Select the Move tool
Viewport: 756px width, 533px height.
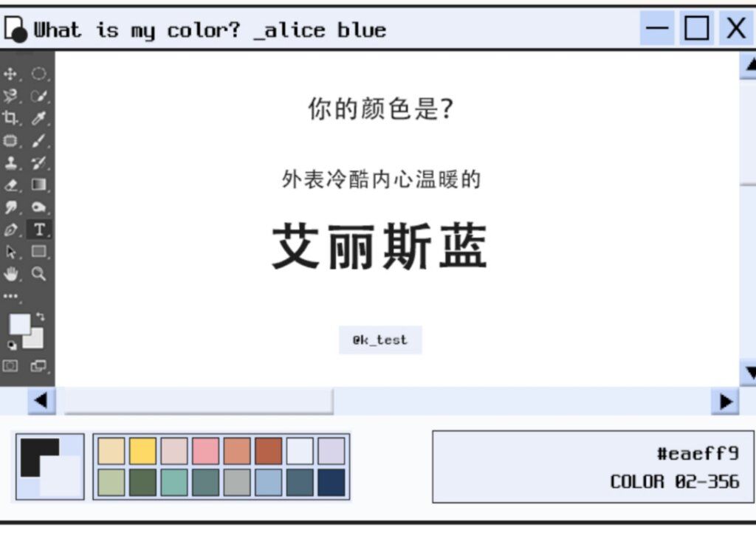10,74
